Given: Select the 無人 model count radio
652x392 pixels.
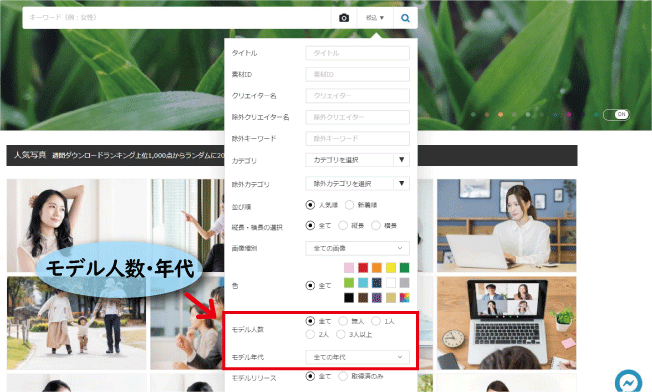Looking at the screenshot, I should [x=343, y=321].
